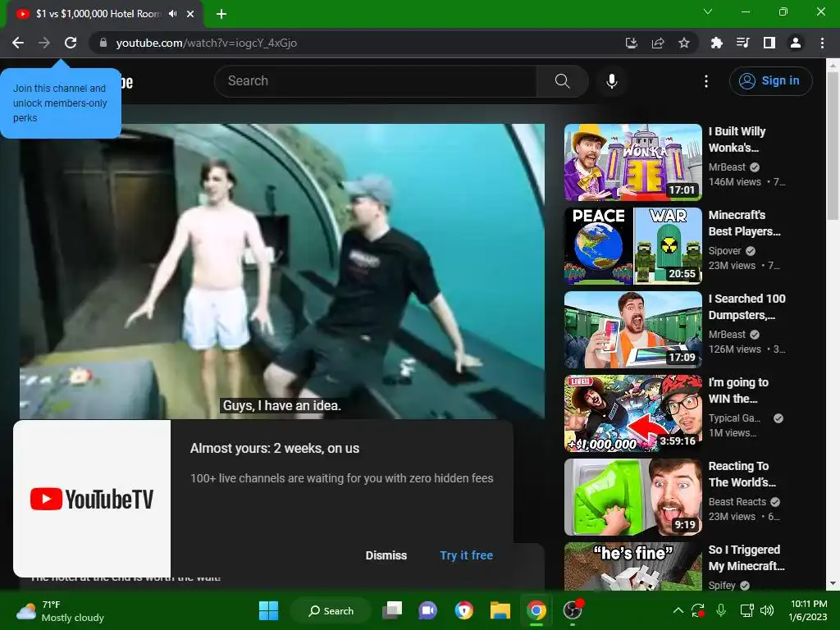Click the taskbar volume speaker icon
This screenshot has height=630, width=840.
pos(767,610)
